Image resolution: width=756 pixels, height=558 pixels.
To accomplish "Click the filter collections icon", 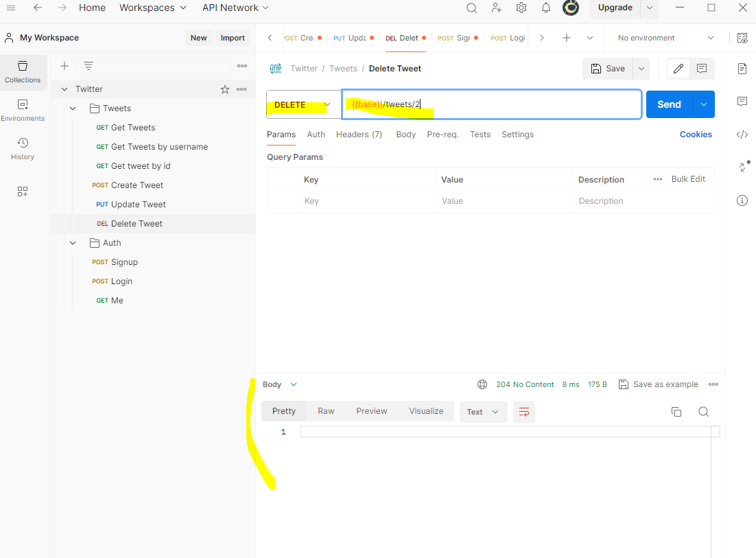I will [88, 66].
